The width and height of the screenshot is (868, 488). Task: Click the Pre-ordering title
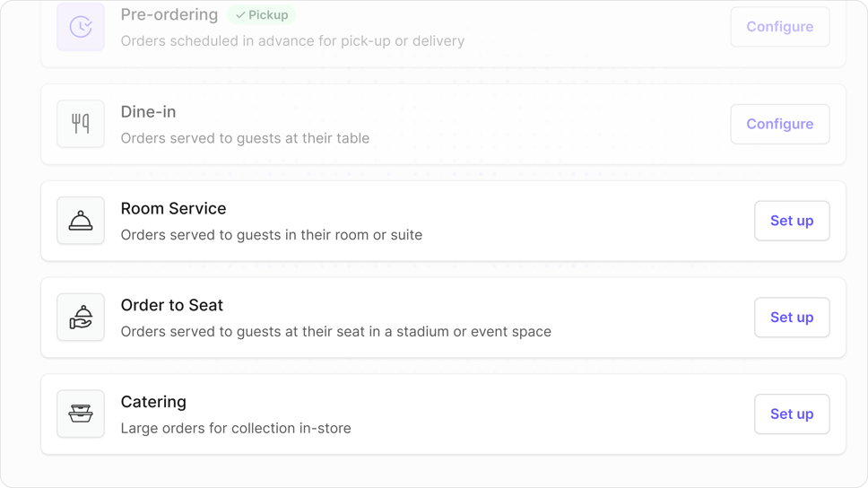pos(169,15)
